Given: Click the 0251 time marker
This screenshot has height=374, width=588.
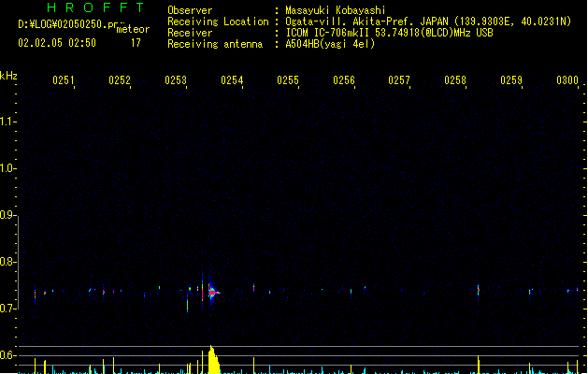Looking at the screenshot, I should [x=64, y=80].
